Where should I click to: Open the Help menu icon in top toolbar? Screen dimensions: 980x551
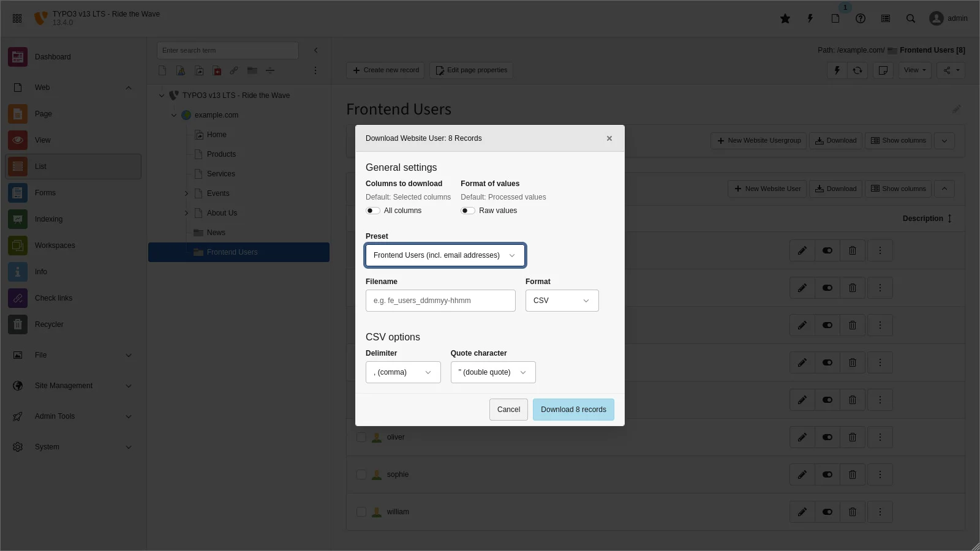861,18
